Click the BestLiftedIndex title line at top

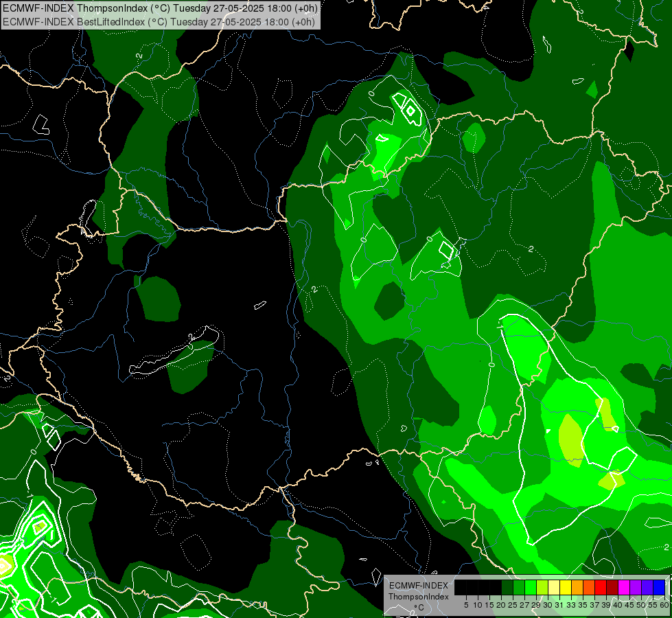(x=159, y=22)
